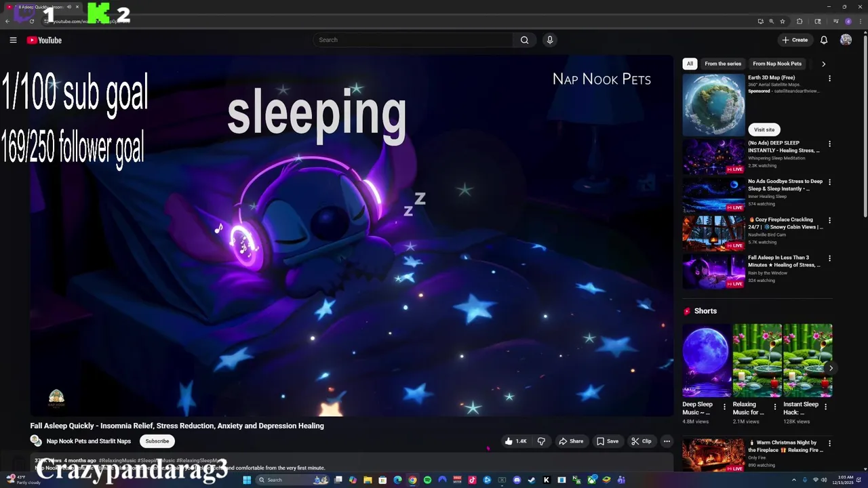Open options for DEEP SLEEP INSTANTLY video
Image resolution: width=868 pixels, height=488 pixels.
point(829,144)
